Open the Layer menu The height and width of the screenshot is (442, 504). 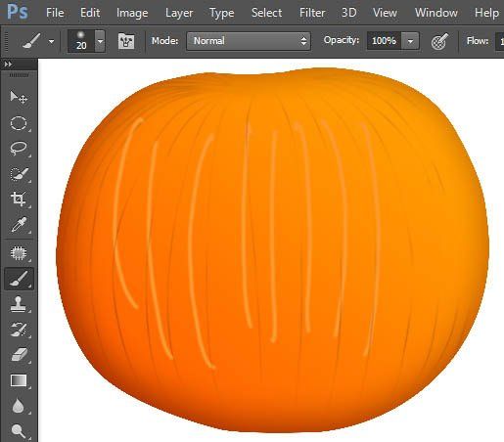click(179, 13)
